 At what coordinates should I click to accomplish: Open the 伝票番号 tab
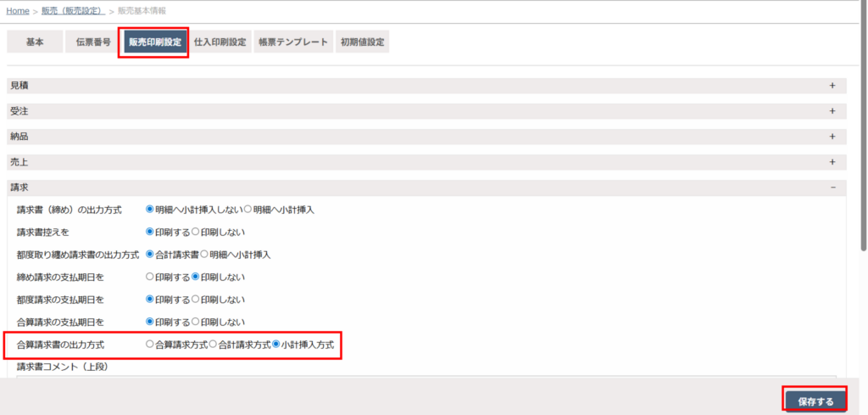93,42
